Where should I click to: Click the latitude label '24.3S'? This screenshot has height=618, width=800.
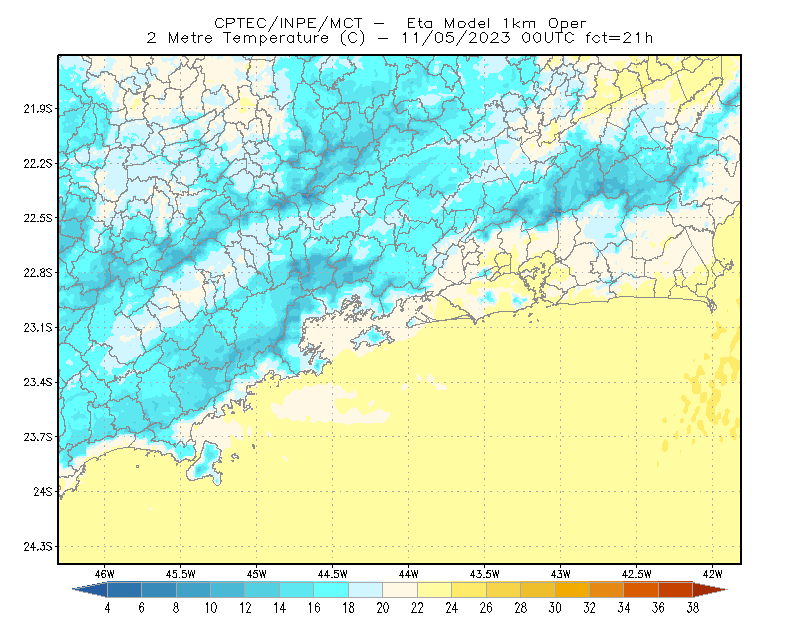tap(38, 547)
